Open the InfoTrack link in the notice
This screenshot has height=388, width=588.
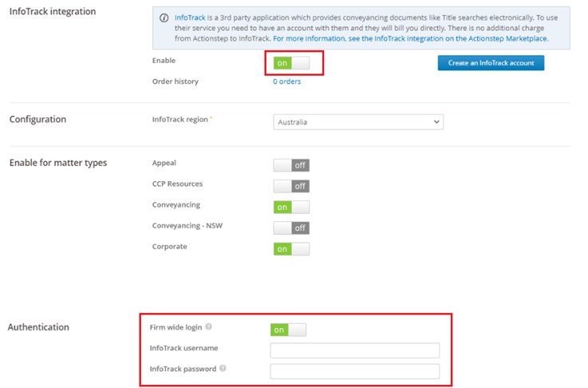pos(190,18)
